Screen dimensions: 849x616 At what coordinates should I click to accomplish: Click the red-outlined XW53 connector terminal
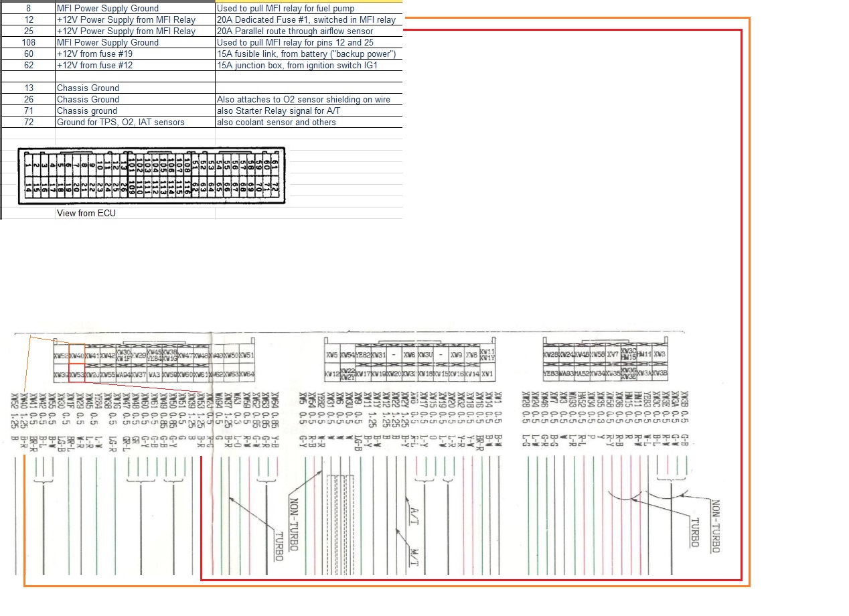coord(77,374)
